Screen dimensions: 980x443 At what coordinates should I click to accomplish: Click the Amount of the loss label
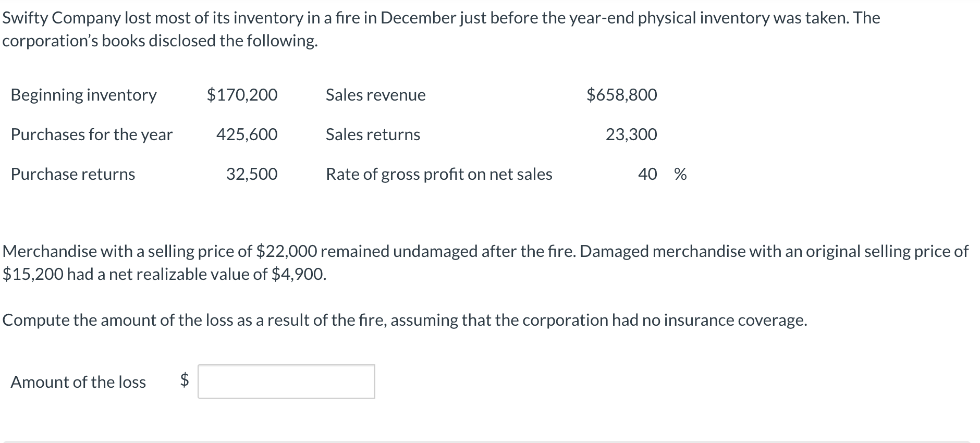[x=78, y=382]
